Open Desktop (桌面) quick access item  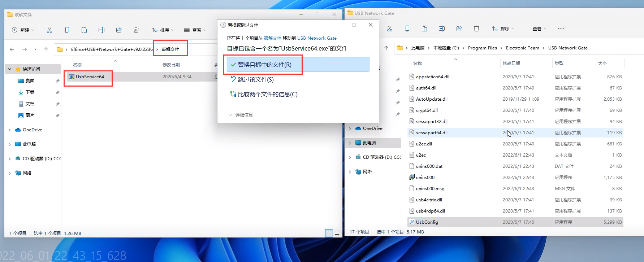[x=30, y=81]
